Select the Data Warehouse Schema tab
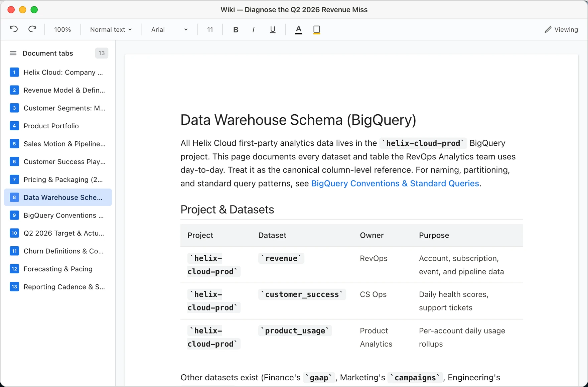This screenshot has width=588, height=387. click(x=58, y=198)
